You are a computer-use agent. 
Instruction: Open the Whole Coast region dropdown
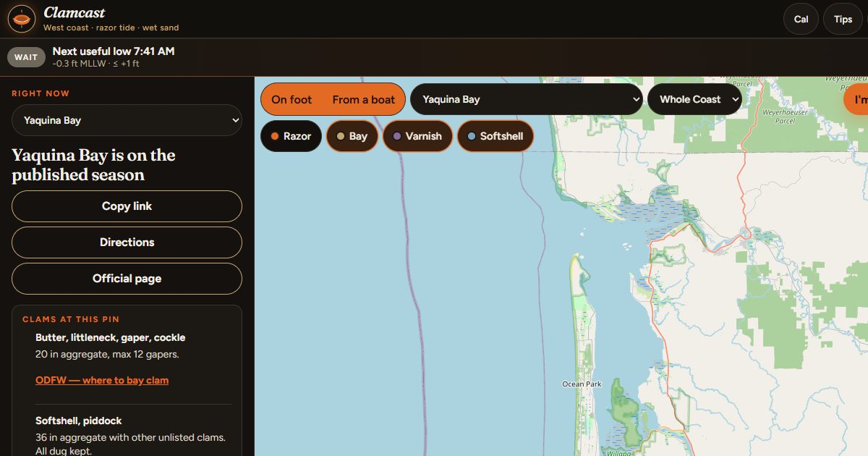point(694,99)
